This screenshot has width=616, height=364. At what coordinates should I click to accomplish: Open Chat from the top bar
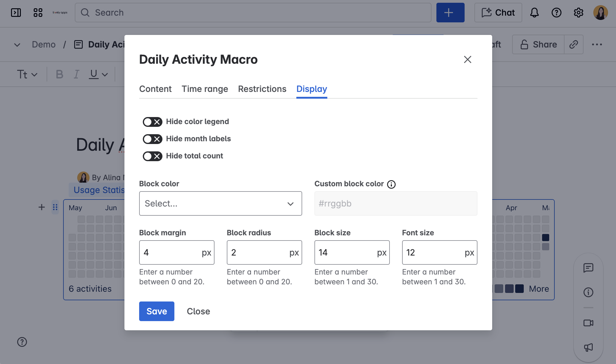(498, 13)
